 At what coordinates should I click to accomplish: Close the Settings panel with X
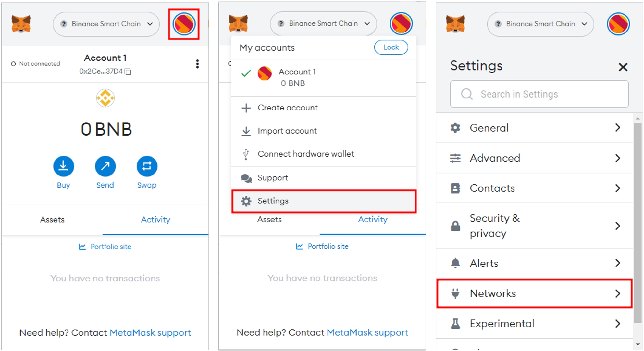[x=623, y=67]
